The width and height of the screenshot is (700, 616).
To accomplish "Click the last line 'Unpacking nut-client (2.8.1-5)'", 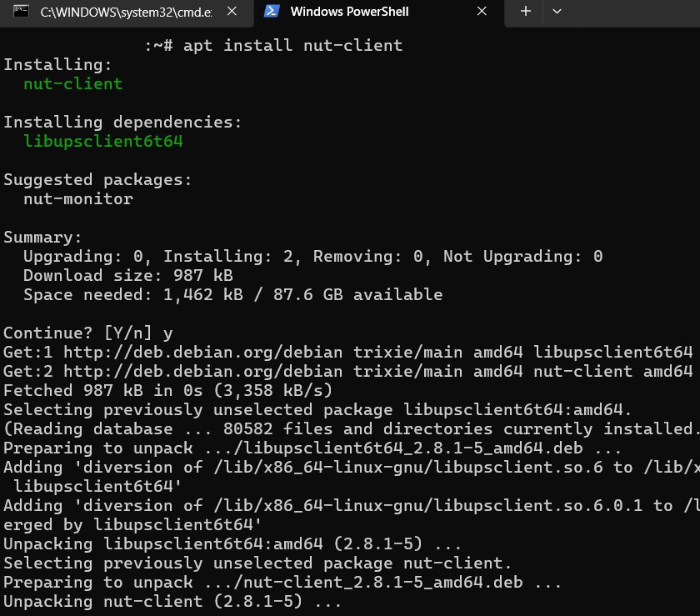I will tap(172, 601).
